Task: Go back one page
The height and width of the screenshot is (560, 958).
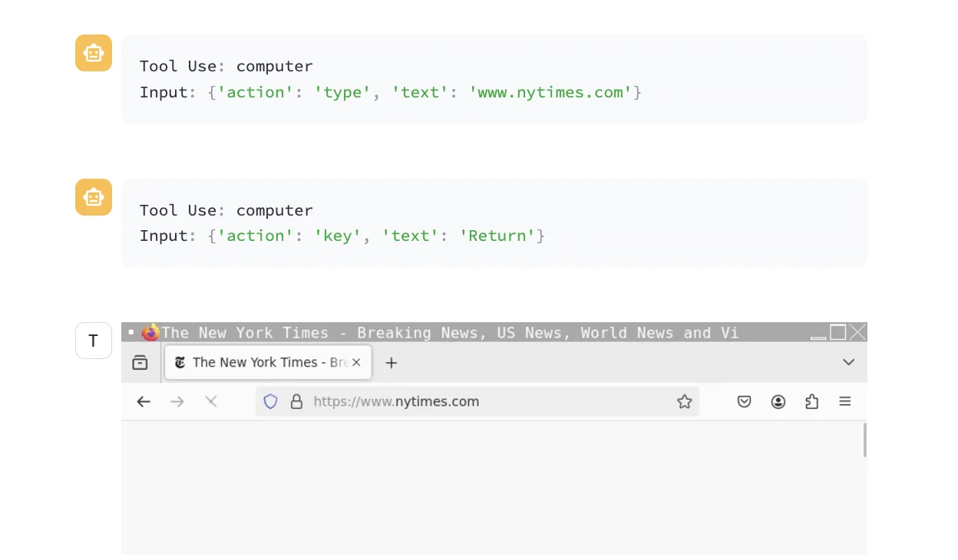Action: click(144, 401)
